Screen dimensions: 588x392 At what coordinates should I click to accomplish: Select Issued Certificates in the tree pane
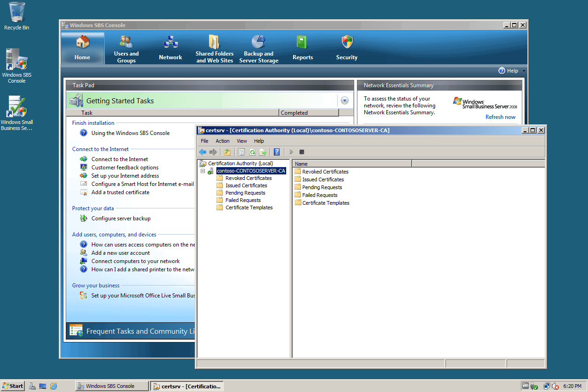click(246, 185)
